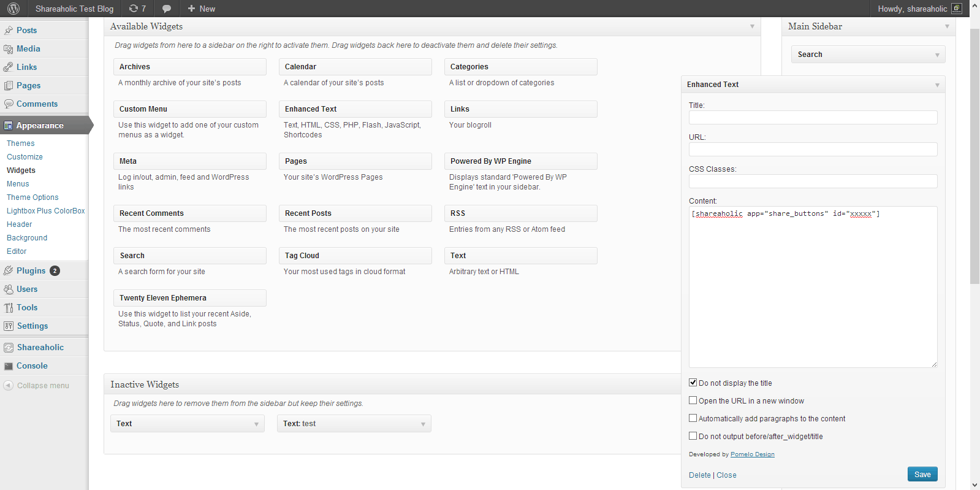Focus the Title input field
The width and height of the screenshot is (980, 490).
[813, 117]
